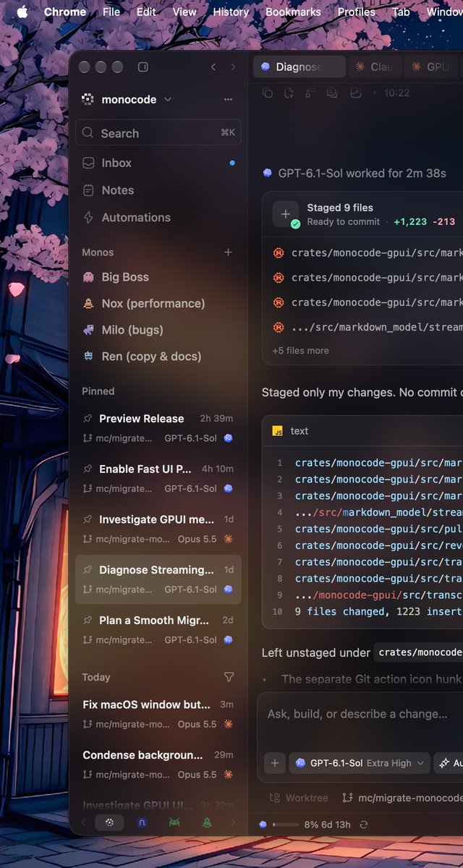Open the History menu
This screenshot has width=463, height=868.
click(x=231, y=12)
